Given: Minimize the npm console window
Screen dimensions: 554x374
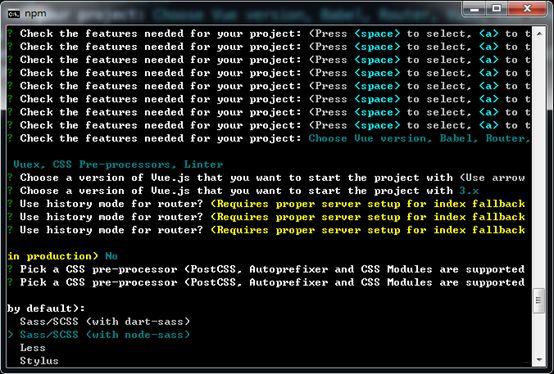Looking at the screenshot, I should coord(475,9).
